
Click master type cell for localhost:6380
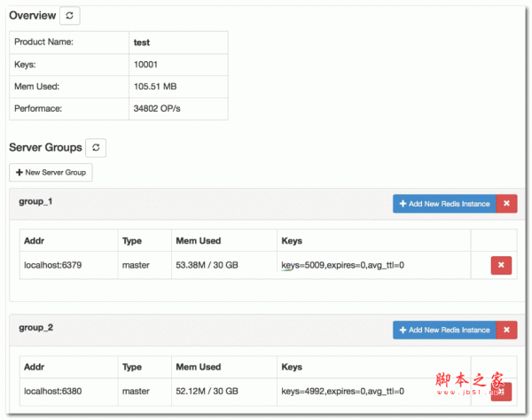(x=145, y=392)
